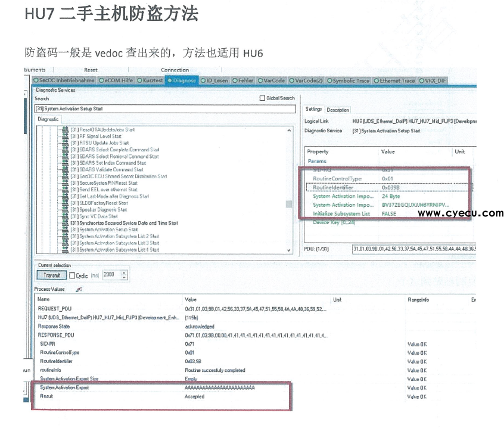Switch to the VarCode tab
Viewport: 504px width, 428px height.
tap(271, 80)
